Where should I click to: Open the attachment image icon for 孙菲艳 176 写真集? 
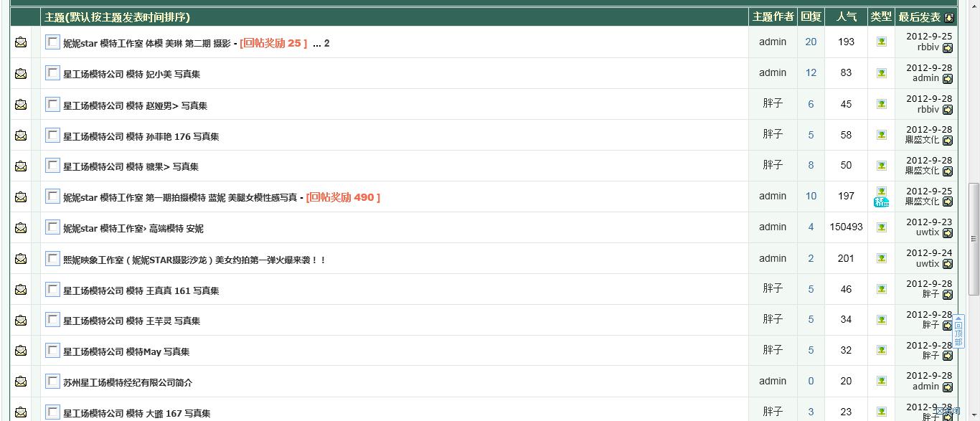tap(880, 134)
